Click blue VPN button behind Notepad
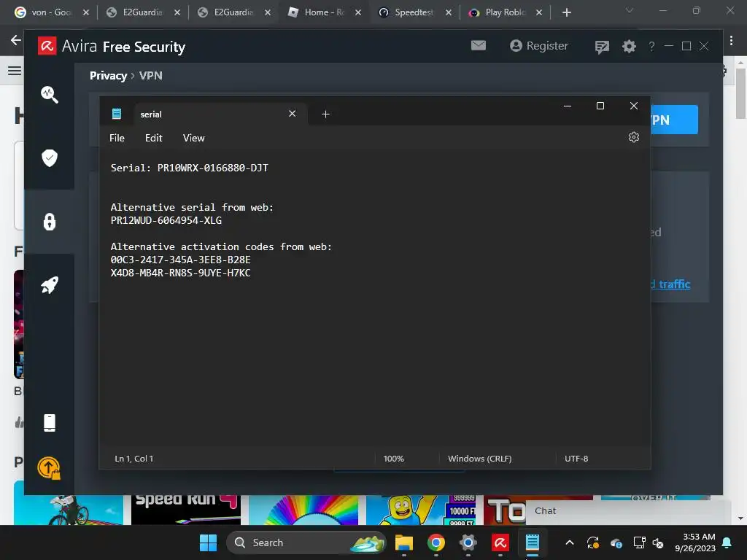 [674, 120]
